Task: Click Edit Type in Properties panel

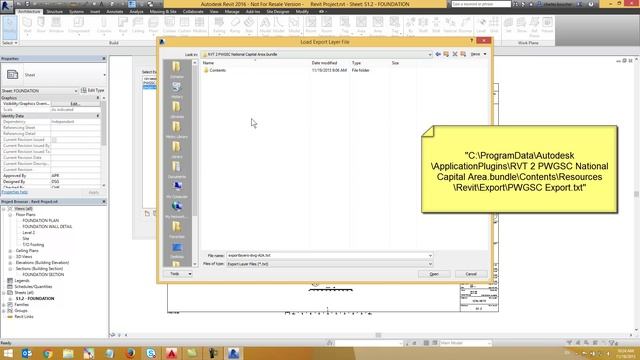Action: pos(93,91)
